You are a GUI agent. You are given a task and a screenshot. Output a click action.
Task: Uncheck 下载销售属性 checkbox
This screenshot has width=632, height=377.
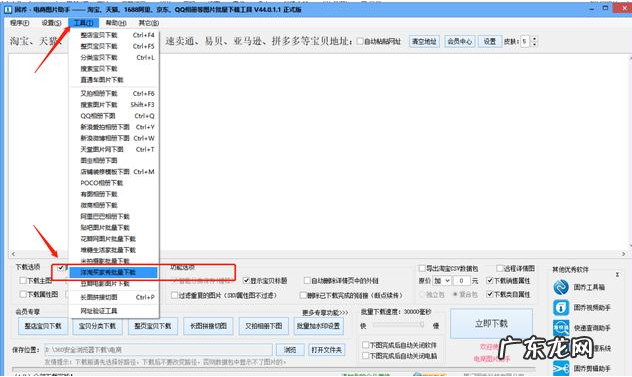pyautogui.click(x=490, y=280)
